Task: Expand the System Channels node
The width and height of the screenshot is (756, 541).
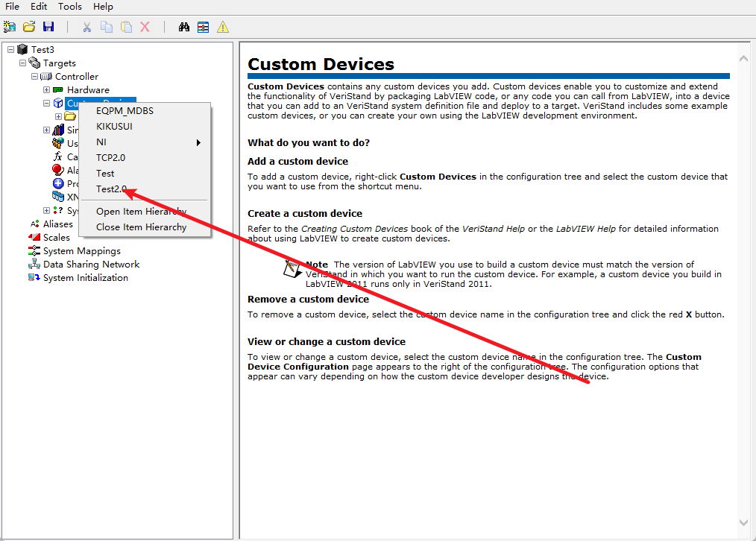Action: (x=47, y=211)
